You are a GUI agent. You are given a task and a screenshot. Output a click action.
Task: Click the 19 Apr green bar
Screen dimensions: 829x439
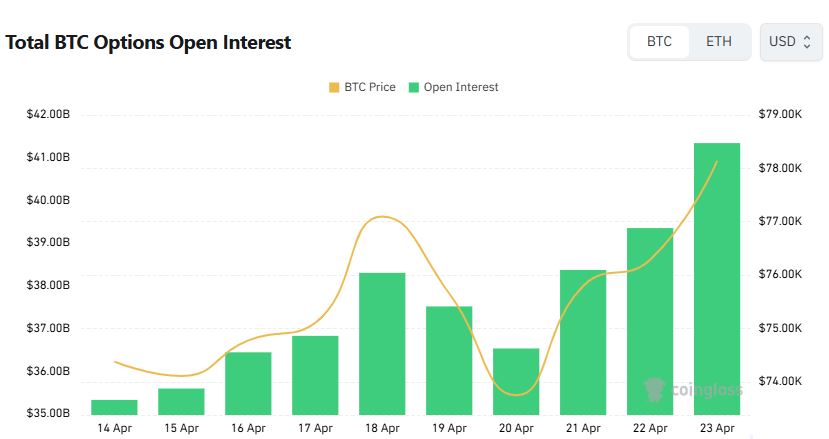pos(449,360)
